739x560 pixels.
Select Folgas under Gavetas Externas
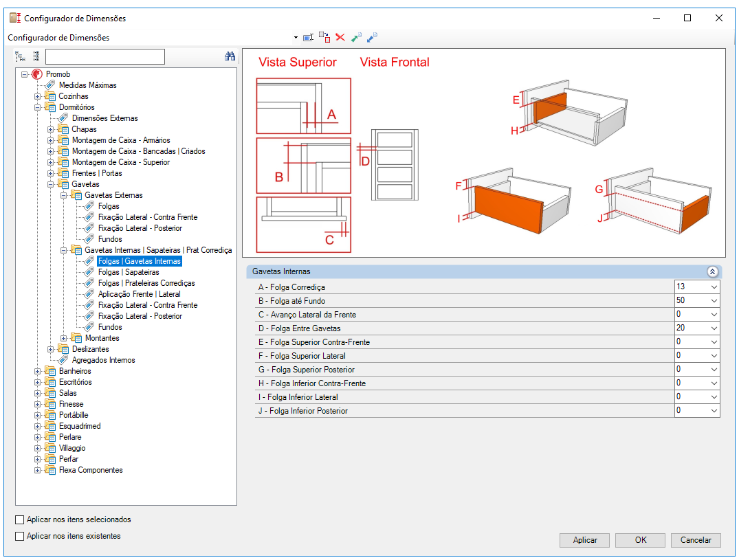pos(109,206)
